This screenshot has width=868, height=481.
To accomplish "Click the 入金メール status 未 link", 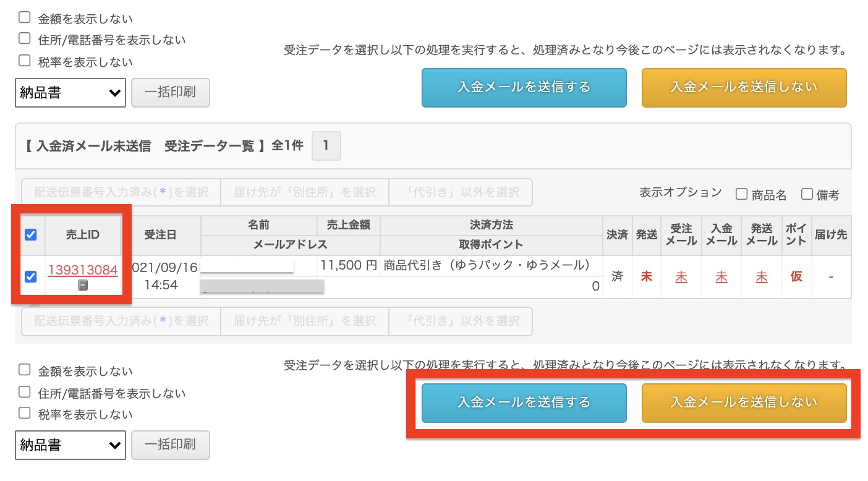I will (x=721, y=277).
